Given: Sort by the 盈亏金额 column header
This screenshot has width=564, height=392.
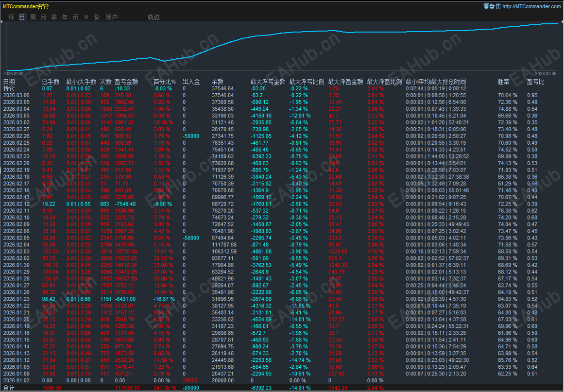Looking at the screenshot, I should tap(126, 82).
